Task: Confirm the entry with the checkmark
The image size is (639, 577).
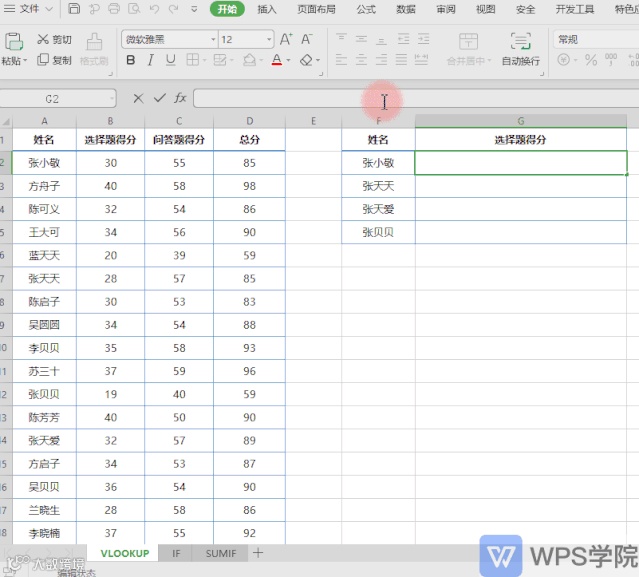Action: tap(160, 98)
